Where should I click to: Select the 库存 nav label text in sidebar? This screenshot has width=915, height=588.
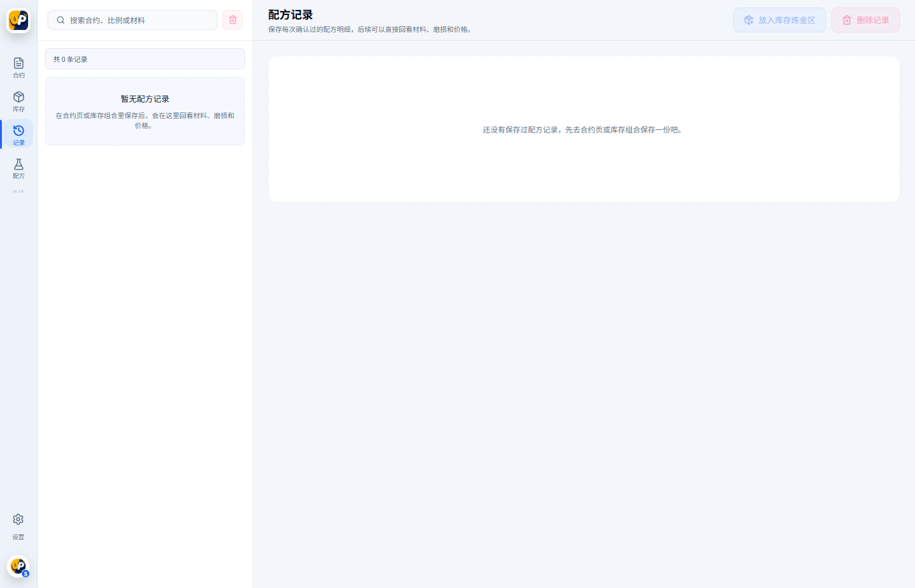(x=18, y=109)
